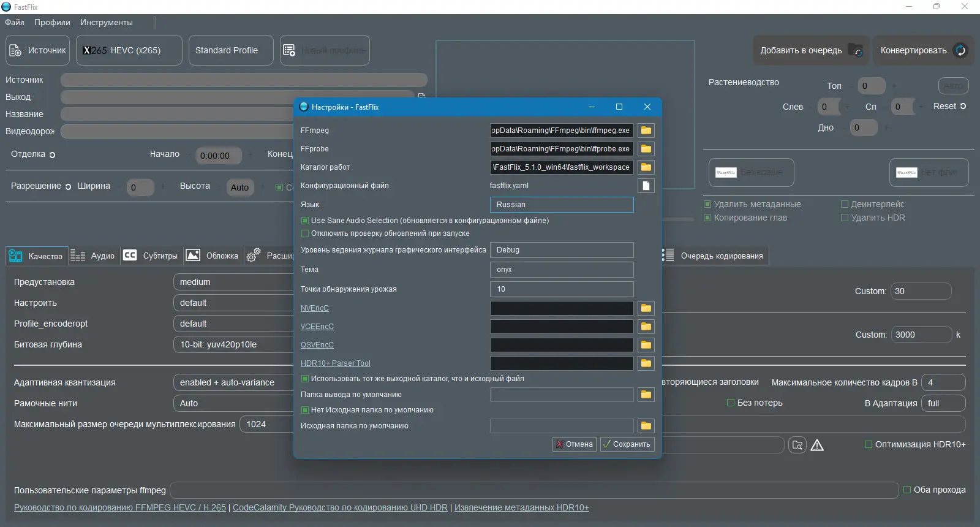
Task: Switch to the Очередь кодирования tab
Action: click(714, 256)
